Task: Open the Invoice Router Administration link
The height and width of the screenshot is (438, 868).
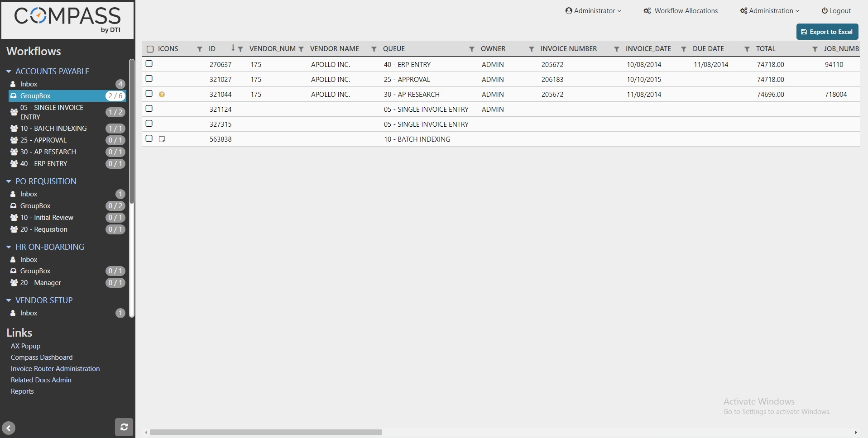Action: pos(55,369)
